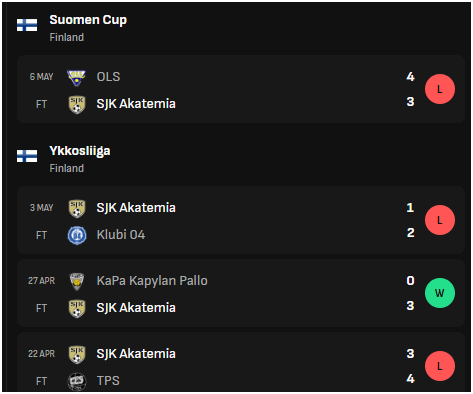Click the OLS team crest
The width and height of the screenshot is (473, 394).
pyautogui.click(x=76, y=78)
